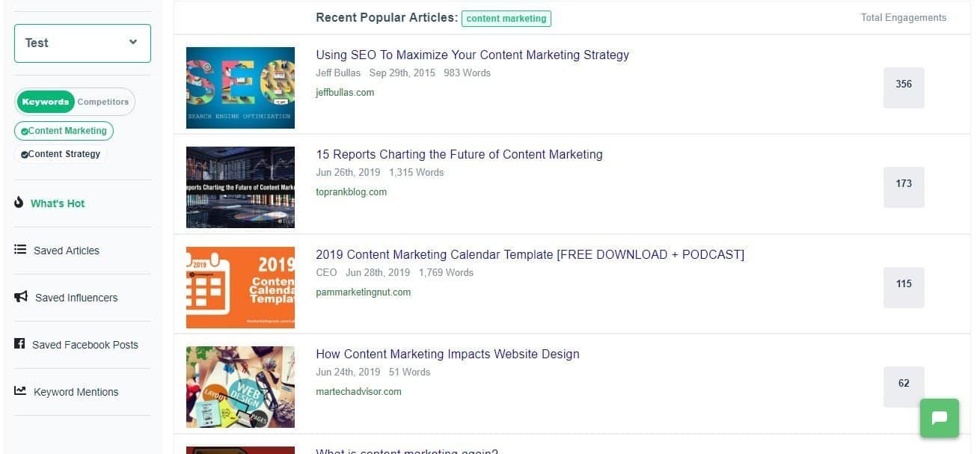The height and width of the screenshot is (454, 980).
Task: Open the Test project dropdown
Action: coord(82,43)
